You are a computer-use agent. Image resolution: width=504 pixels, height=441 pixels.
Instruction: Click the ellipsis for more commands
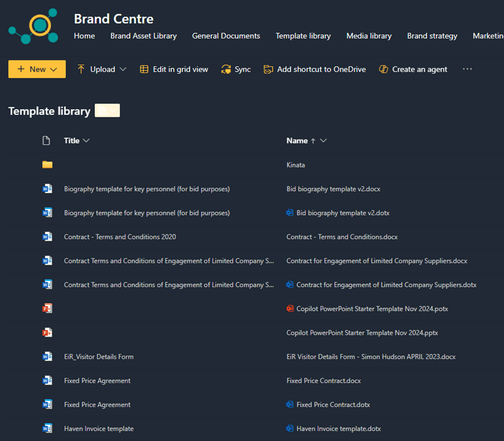click(467, 69)
